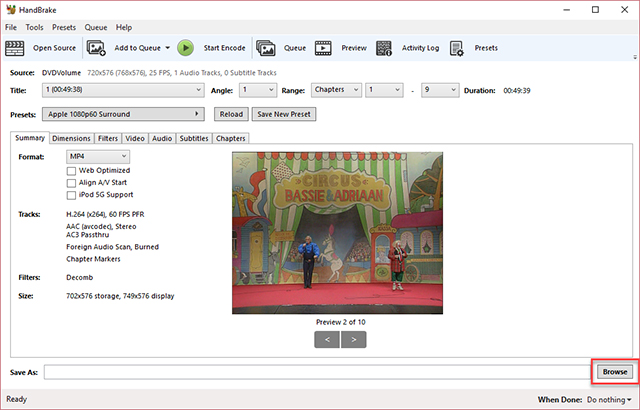Expand the Range Chapters dropdown
The width and height of the screenshot is (640, 410).
336,90
